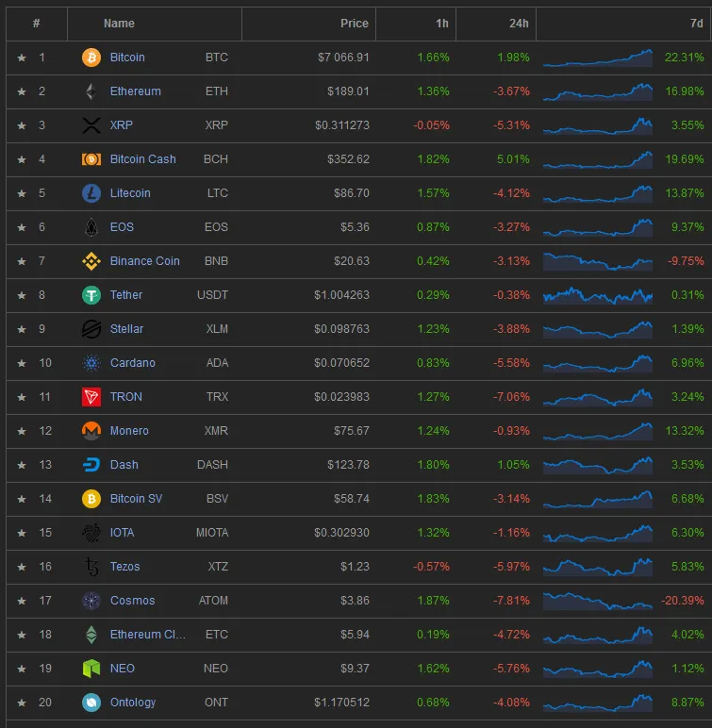Image resolution: width=712 pixels, height=728 pixels.
Task: Click the NEO price $9.37
Action: (x=355, y=669)
